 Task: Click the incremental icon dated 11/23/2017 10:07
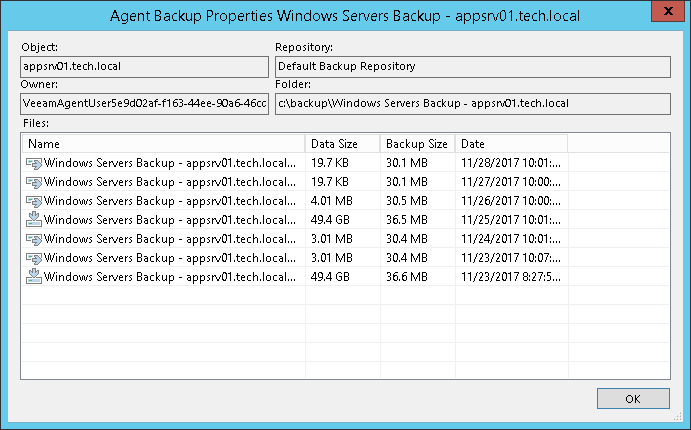coord(34,257)
